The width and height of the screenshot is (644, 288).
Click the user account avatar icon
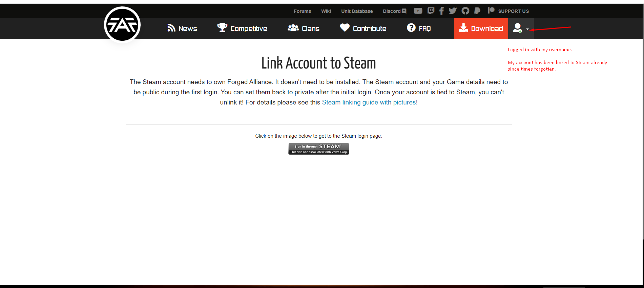(518, 28)
